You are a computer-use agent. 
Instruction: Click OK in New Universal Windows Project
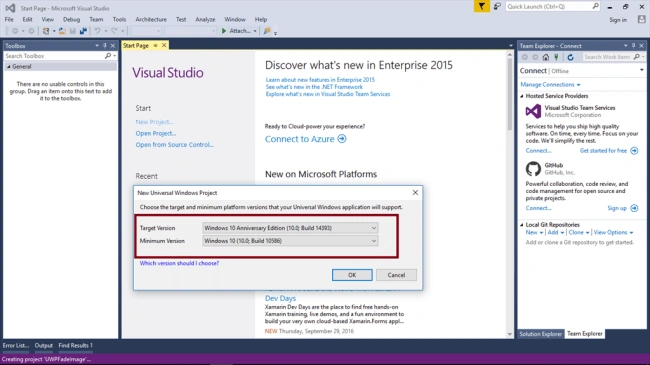(352, 275)
